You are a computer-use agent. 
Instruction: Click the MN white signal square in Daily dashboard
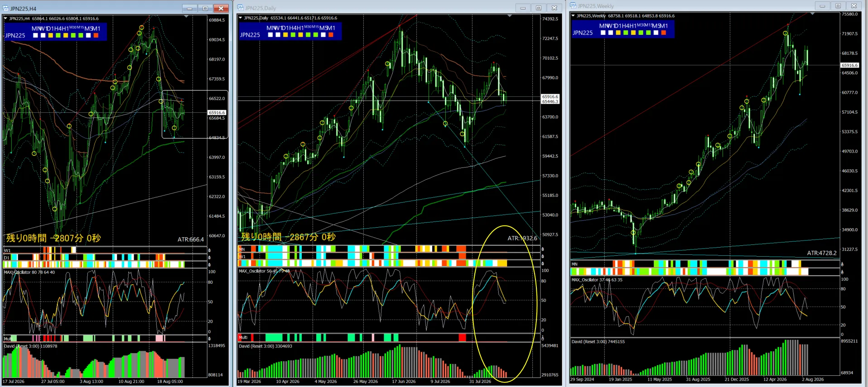click(x=270, y=35)
